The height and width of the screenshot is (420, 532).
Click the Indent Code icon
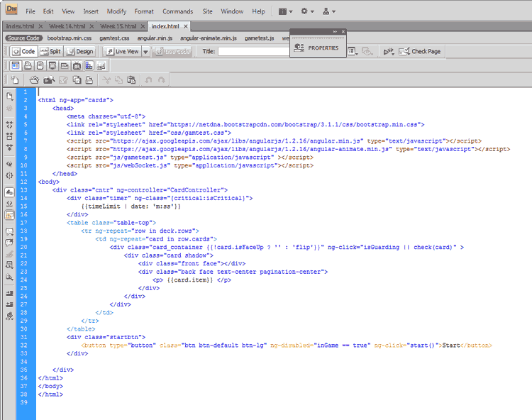pos(9,293)
